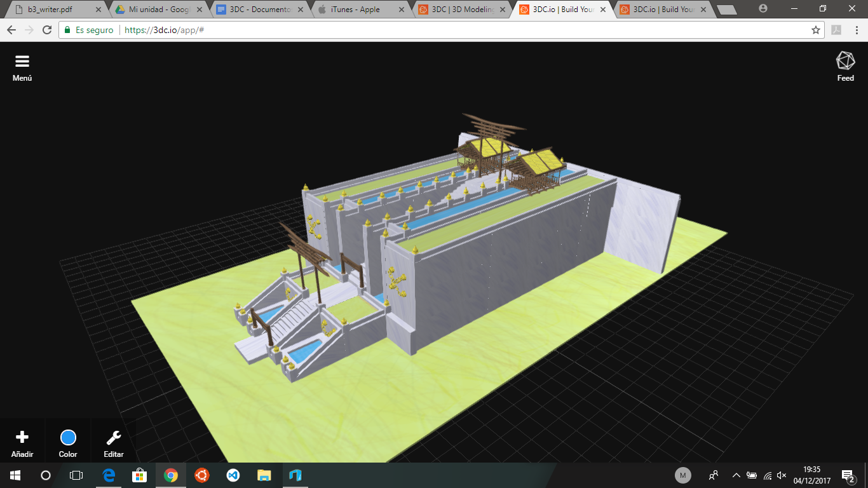Open the Windows Start menu

(x=15, y=475)
